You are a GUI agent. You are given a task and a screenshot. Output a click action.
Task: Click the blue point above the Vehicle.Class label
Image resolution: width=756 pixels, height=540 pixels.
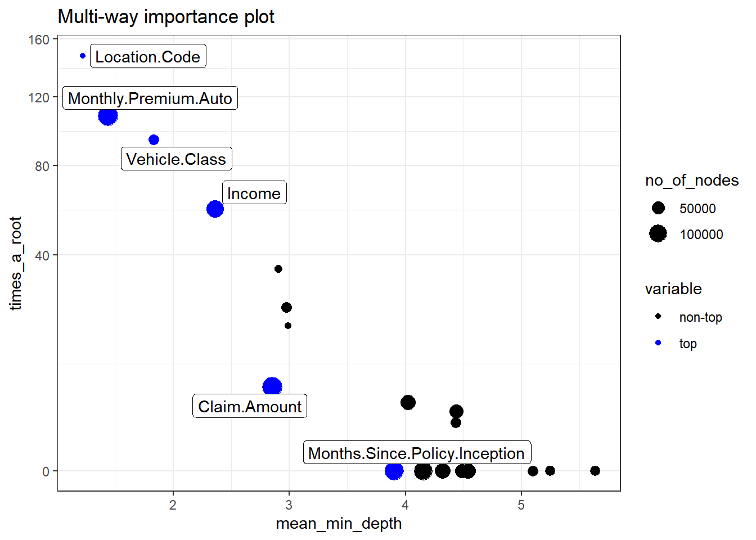(x=154, y=140)
